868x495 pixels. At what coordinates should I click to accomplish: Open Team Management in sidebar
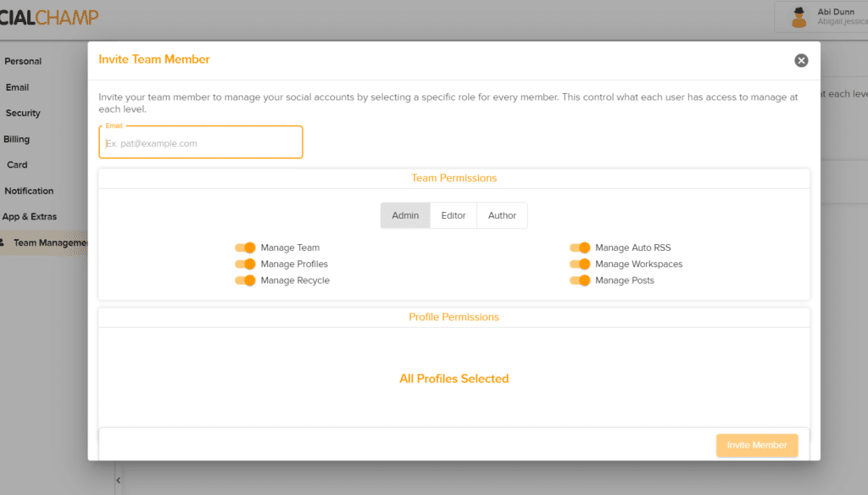[x=44, y=242]
